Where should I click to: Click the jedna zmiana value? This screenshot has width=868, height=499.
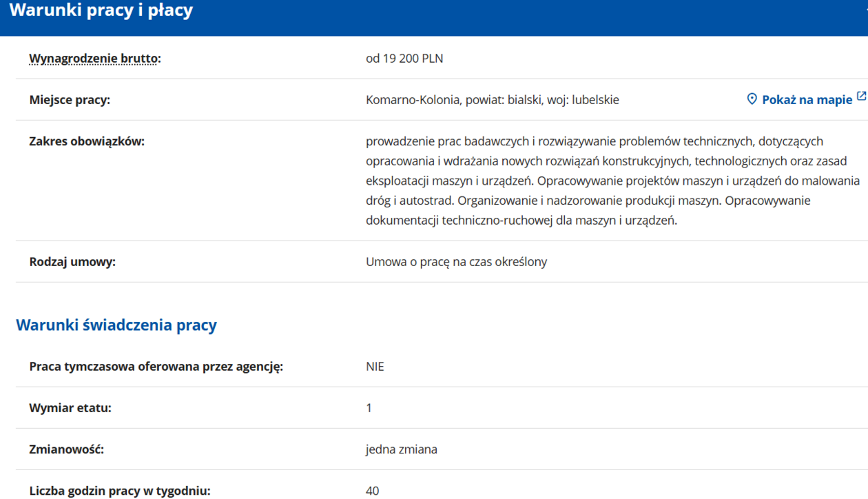(x=401, y=449)
